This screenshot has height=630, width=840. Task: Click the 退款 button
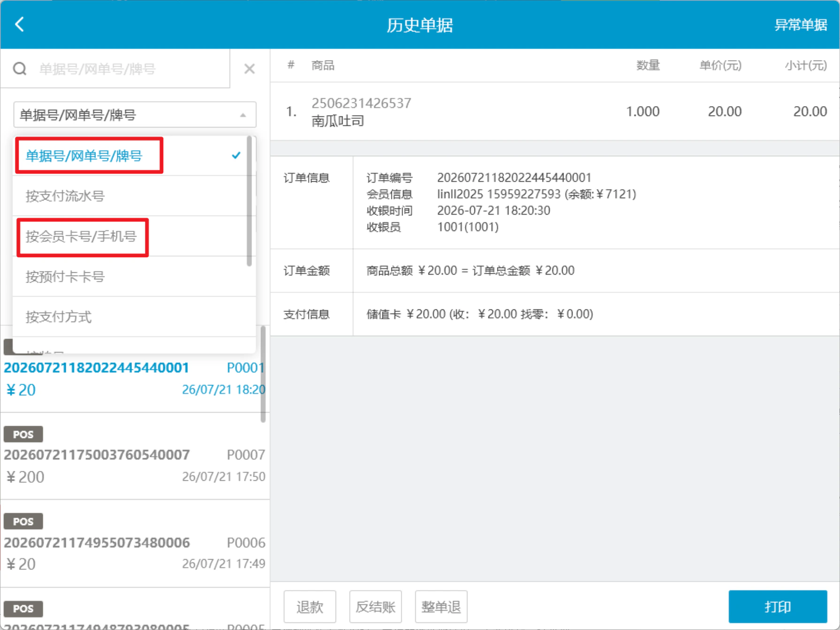[x=310, y=607]
